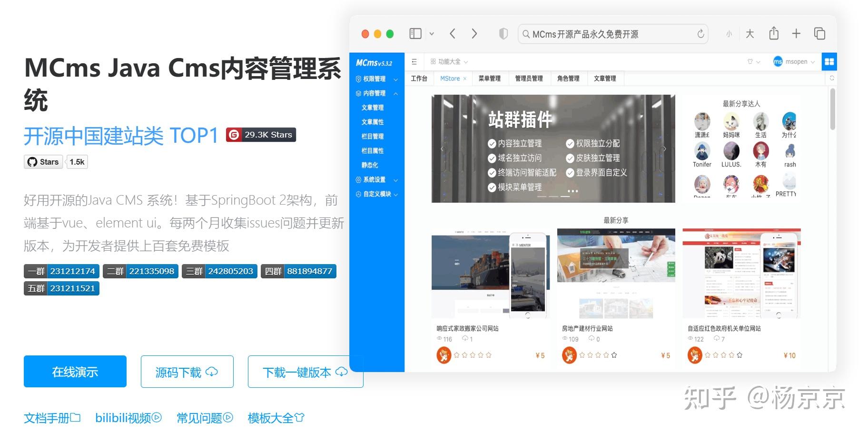Viewport: 868px width, 433px height.
Task: Open the 功能大全 app grid icon
Action: pyautogui.click(x=433, y=61)
